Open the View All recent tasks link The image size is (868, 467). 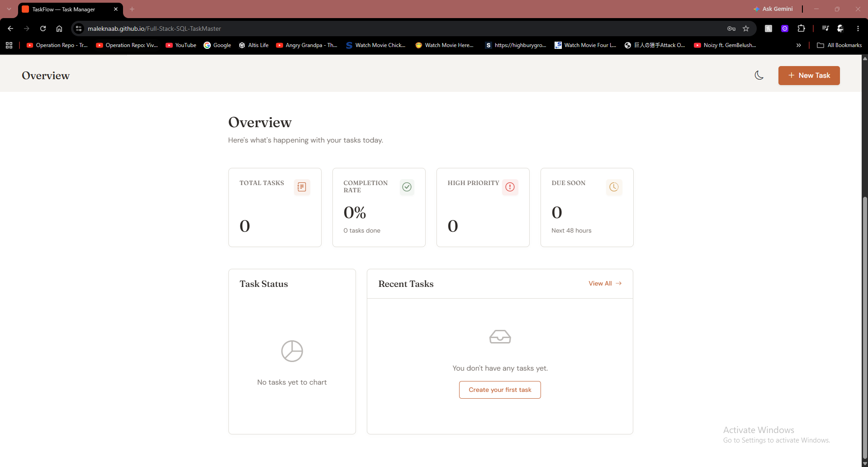(605, 283)
